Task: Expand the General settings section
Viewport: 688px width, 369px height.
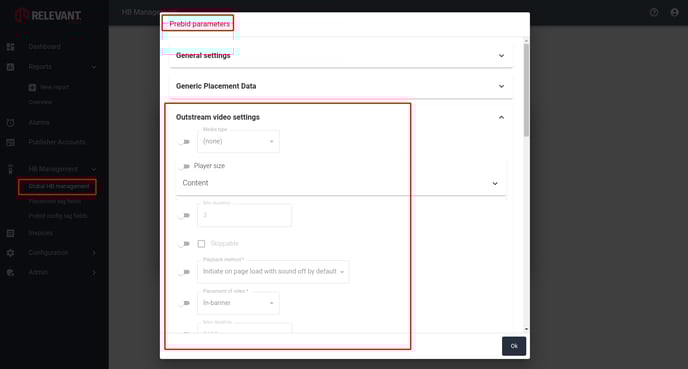Action: click(x=340, y=56)
